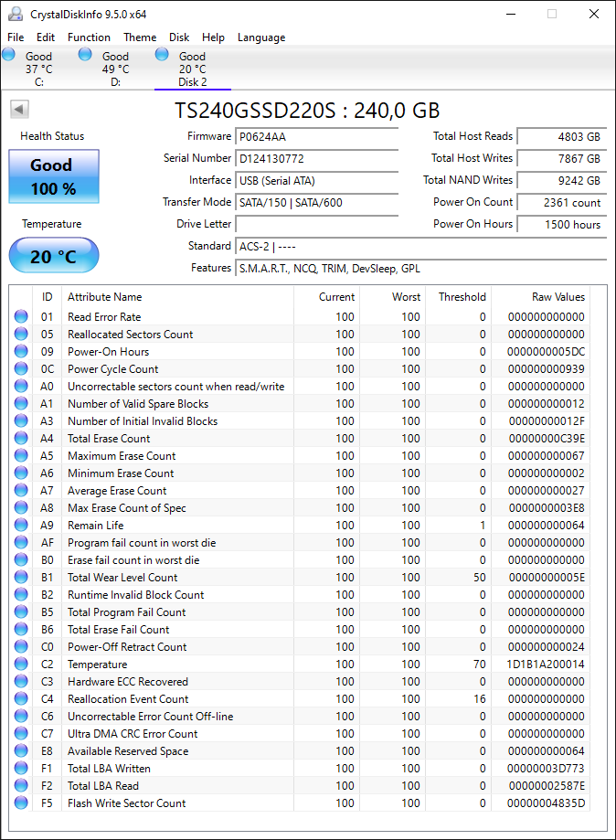
Task: Click the 20 °C temperature button
Action: pos(54,256)
